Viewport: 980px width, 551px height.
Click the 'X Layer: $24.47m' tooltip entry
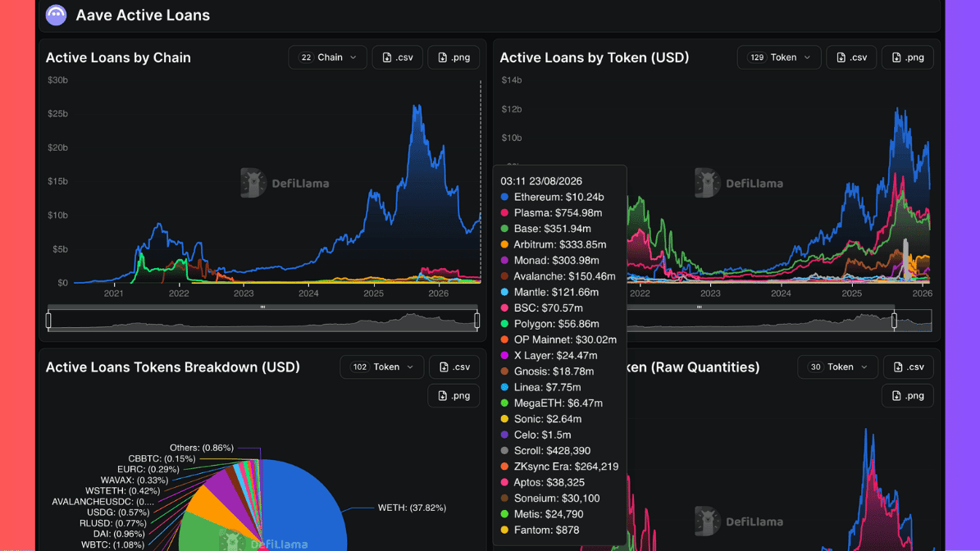coord(549,356)
